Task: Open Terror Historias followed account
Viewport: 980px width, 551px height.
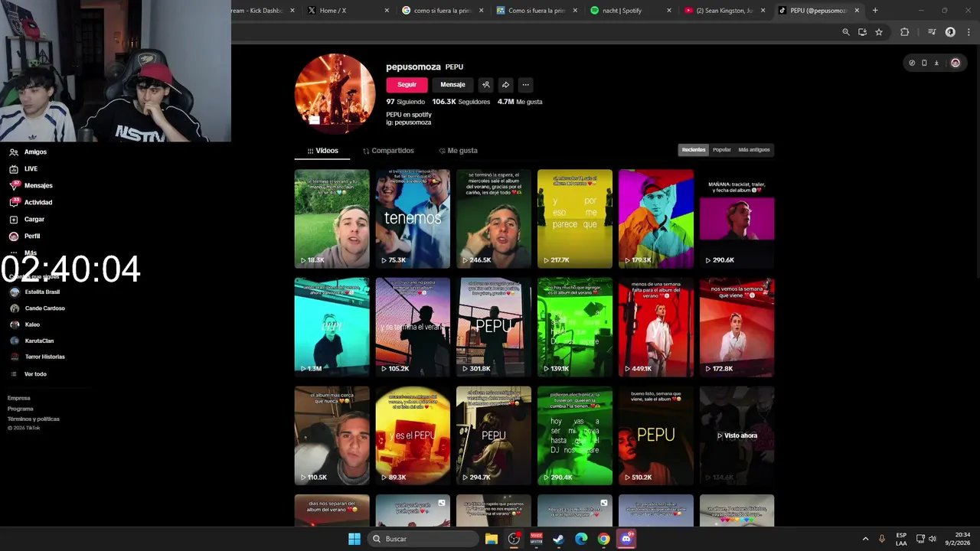Action: pos(38,357)
